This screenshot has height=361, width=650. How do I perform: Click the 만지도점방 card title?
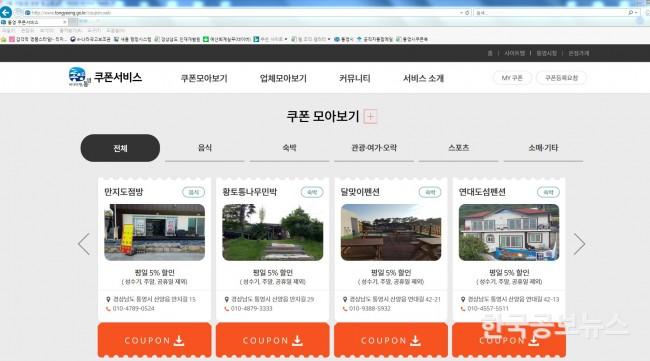[x=124, y=192]
